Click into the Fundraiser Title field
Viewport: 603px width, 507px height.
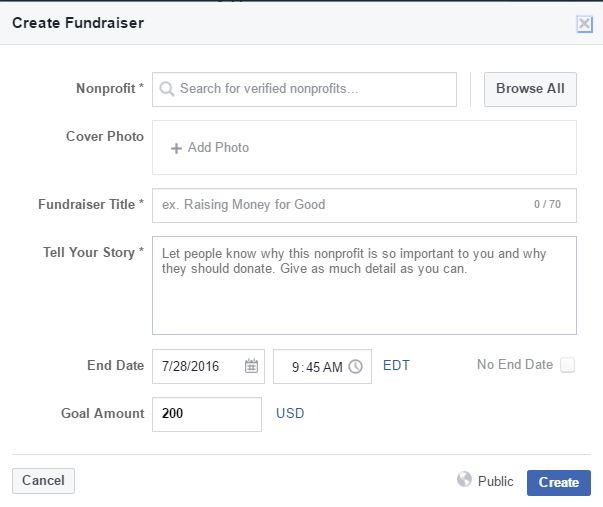coord(340,205)
